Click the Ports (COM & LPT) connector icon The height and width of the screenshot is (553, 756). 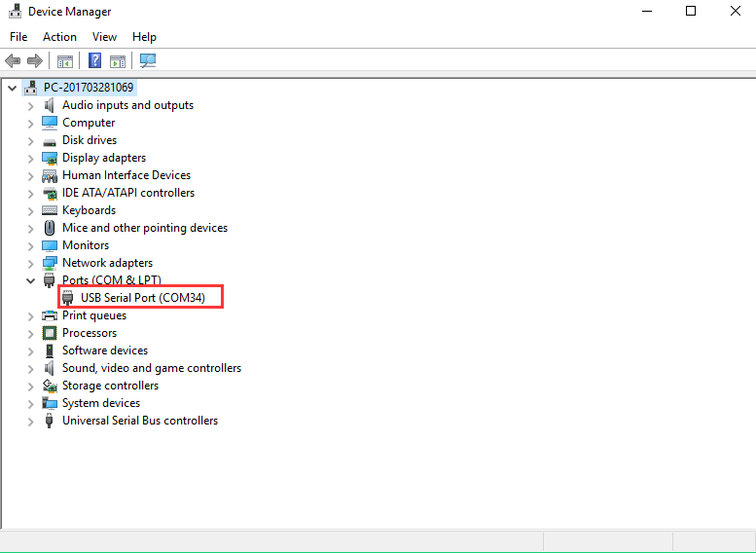(50, 279)
